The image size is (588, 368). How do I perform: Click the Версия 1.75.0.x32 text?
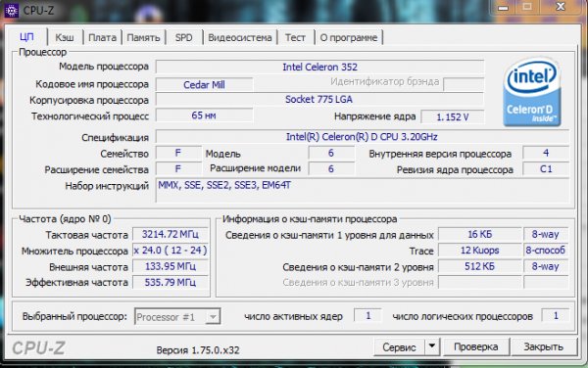pos(198,350)
